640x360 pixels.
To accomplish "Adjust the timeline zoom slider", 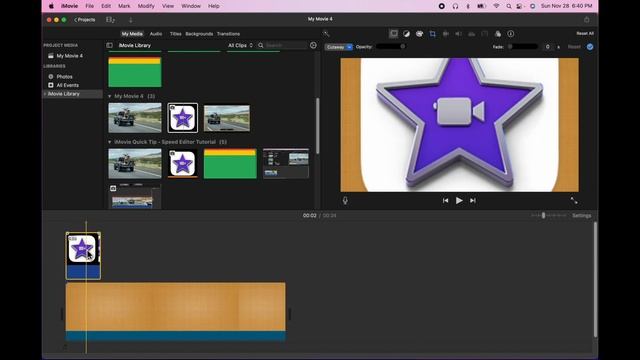I will point(548,215).
